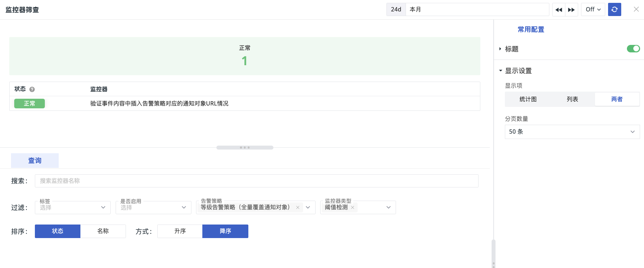Click the 状态 column header

pyautogui.click(x=20, y=89)
